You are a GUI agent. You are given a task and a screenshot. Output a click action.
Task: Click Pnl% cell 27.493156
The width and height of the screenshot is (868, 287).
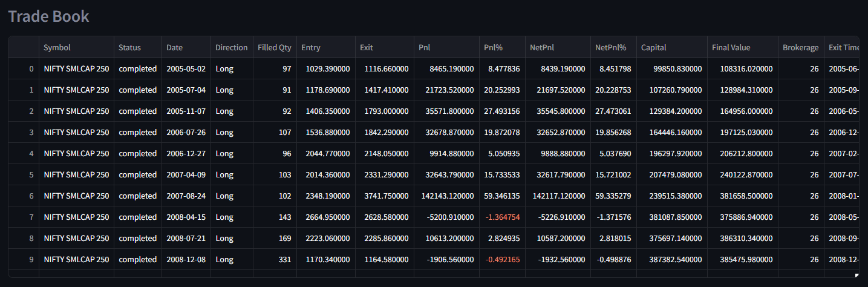point(502,111)
